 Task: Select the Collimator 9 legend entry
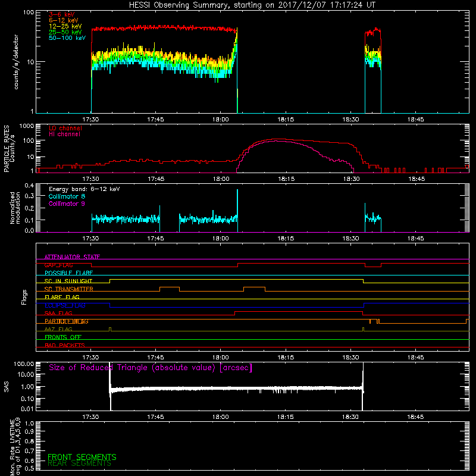67,203
